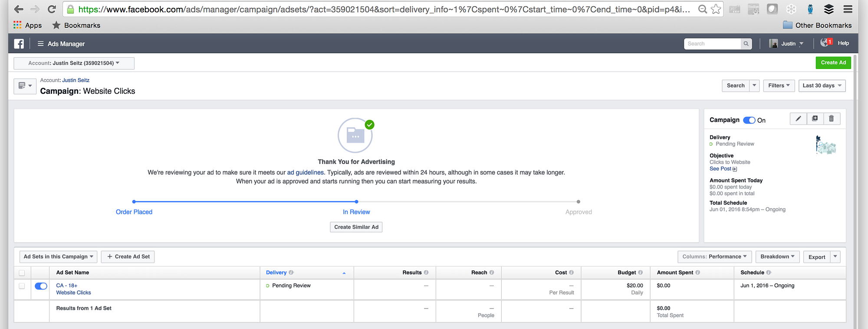Click the search magnifier button in Facebook bar
Image resolution: width=868 pixels, height=329 pixels.
tap(746, 43)
